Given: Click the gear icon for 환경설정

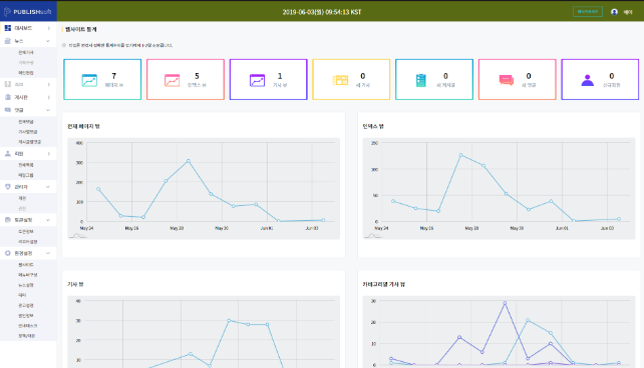Looking at the screenshot, I should (7, 253).
